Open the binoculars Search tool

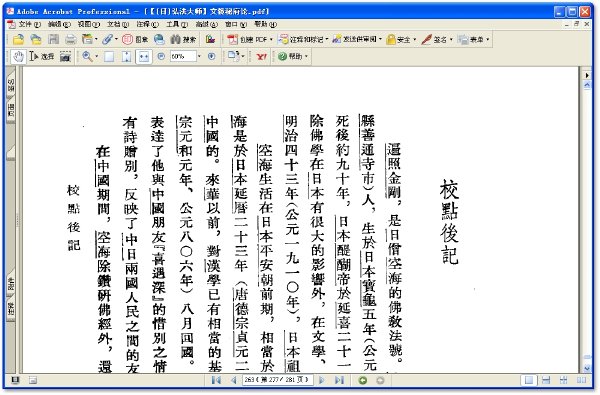tap(183, 39)
